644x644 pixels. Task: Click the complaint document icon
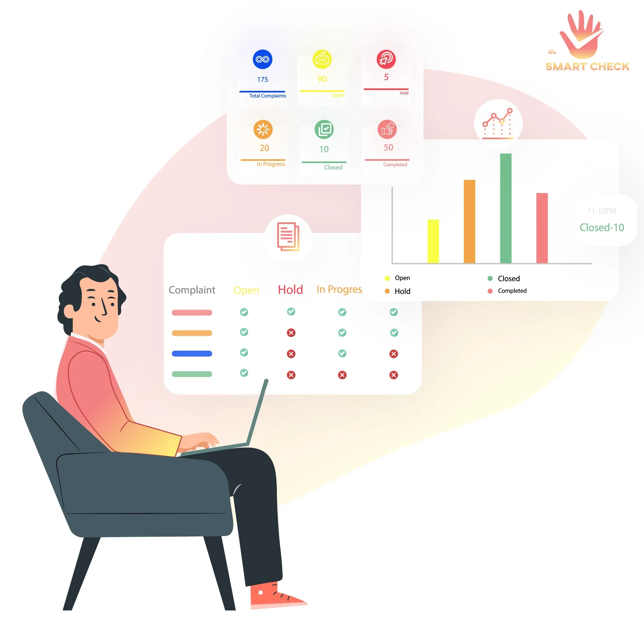[288, 236]
